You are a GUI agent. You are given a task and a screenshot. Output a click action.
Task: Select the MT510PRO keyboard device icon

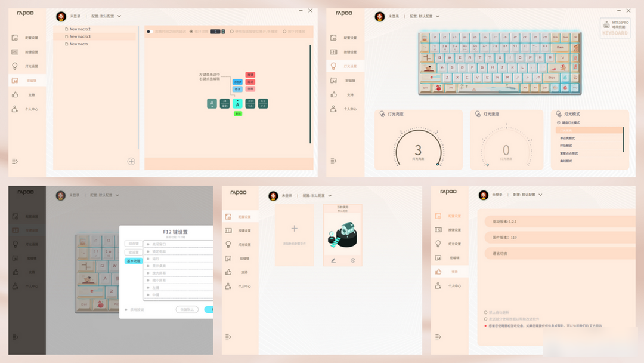point(606,25)
